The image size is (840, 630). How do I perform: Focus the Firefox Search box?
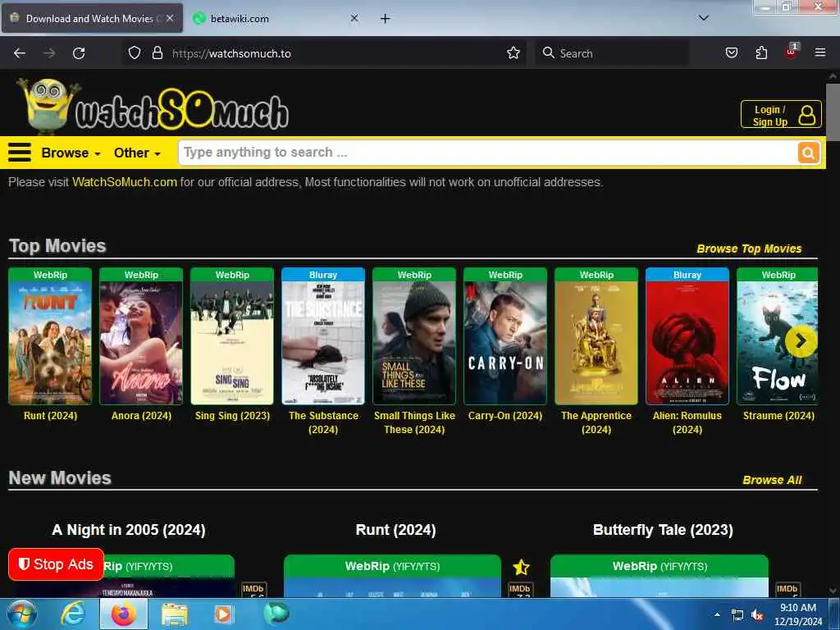[x=612, y=53]
